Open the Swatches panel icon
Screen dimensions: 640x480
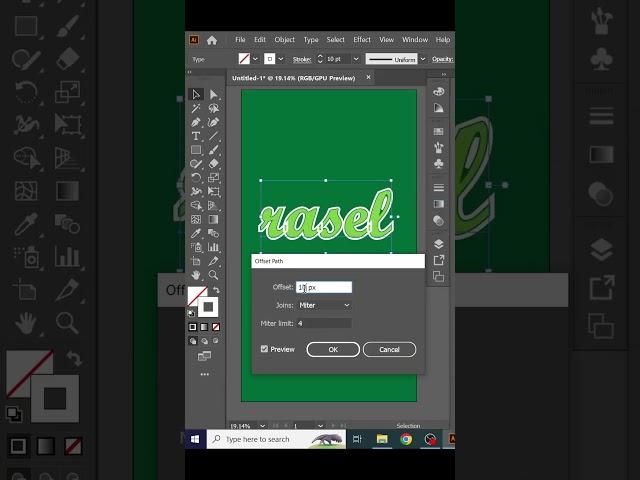[x=439, y=131]
